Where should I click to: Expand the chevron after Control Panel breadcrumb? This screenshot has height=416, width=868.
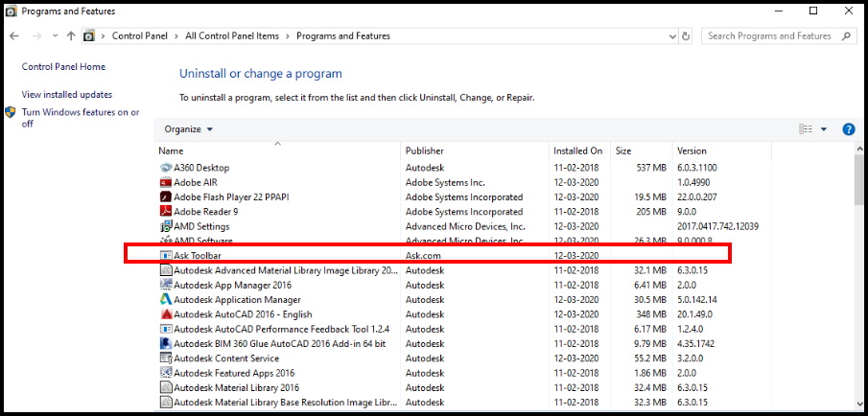click(x=176, y=36)
